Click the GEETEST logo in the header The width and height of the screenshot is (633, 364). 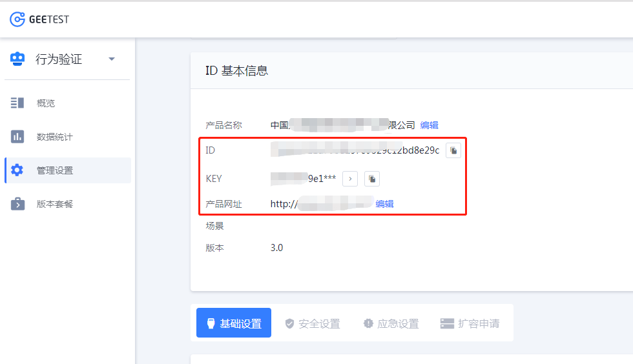click(39, 19)
